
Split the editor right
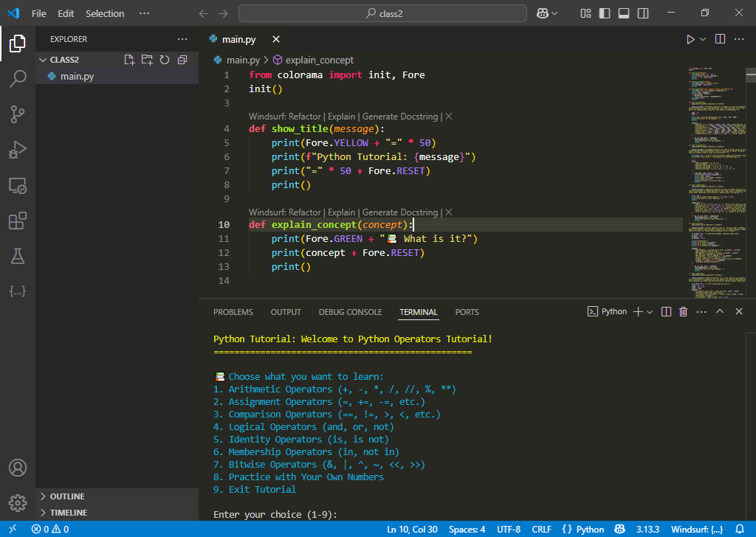click(x=720, y=39)
